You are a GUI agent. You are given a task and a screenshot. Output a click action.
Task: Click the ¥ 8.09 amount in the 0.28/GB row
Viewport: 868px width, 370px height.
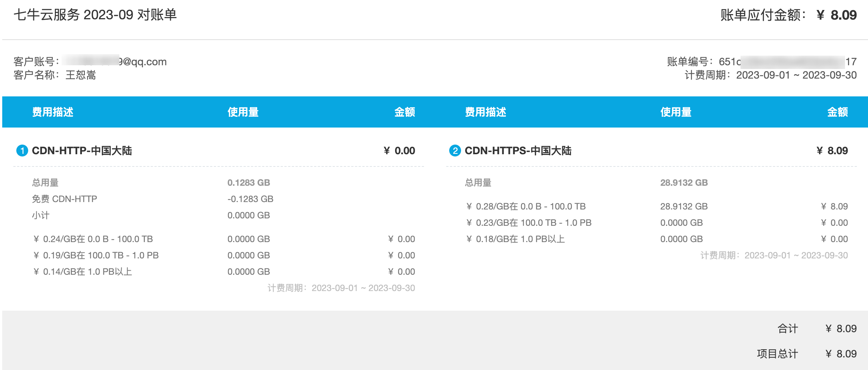834,207
